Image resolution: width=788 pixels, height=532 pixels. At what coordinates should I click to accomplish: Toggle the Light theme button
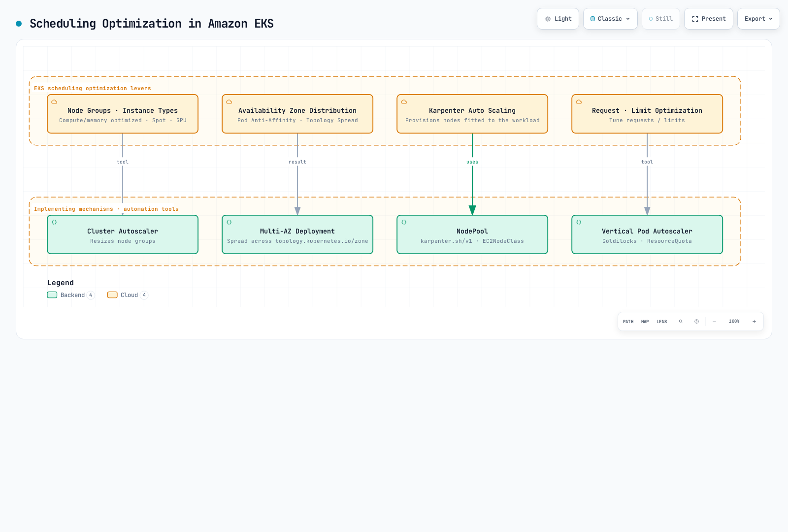coord(558,19)
